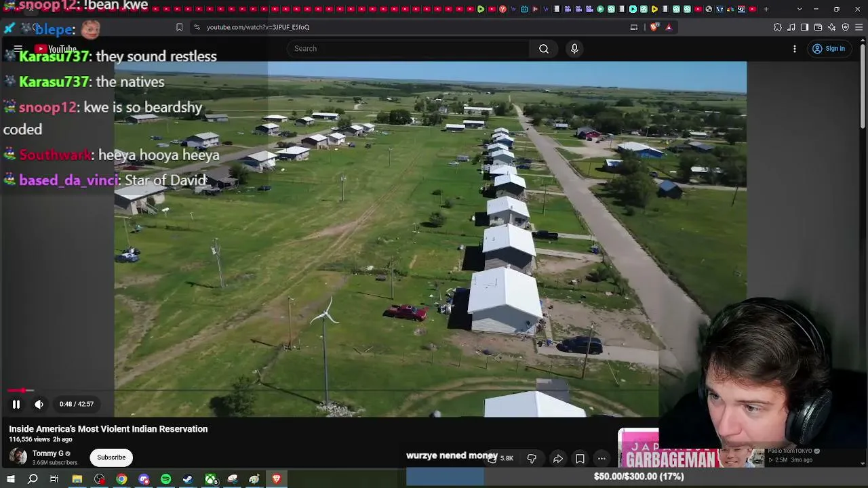
Task: Click '3.66M subscribers' text
Action: tap(55, 463)
